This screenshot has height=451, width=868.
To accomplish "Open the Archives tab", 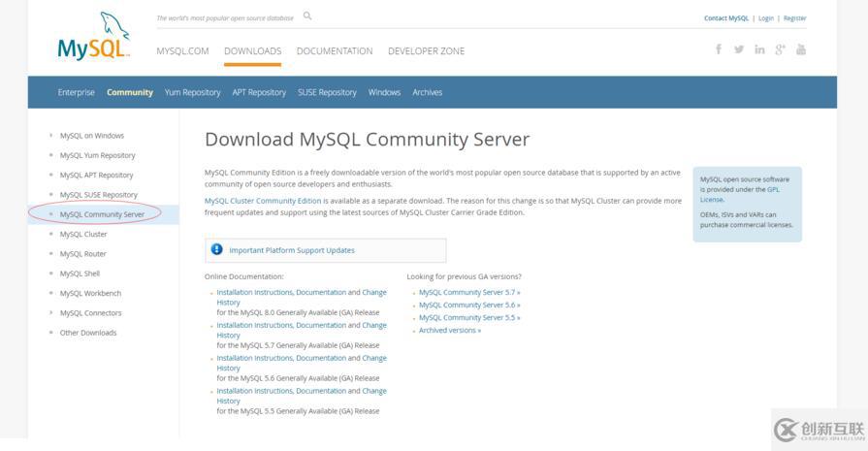I will (x=428, y=92).
